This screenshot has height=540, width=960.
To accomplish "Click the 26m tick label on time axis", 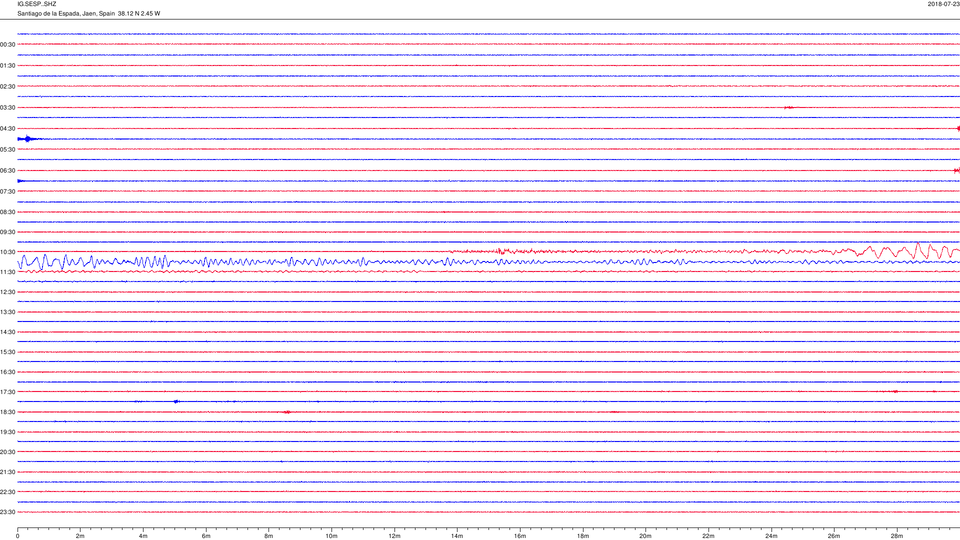I will tap(834, 536).
